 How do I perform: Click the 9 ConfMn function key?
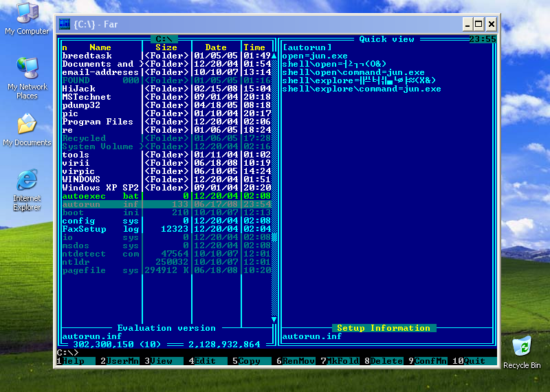[428, 361]
